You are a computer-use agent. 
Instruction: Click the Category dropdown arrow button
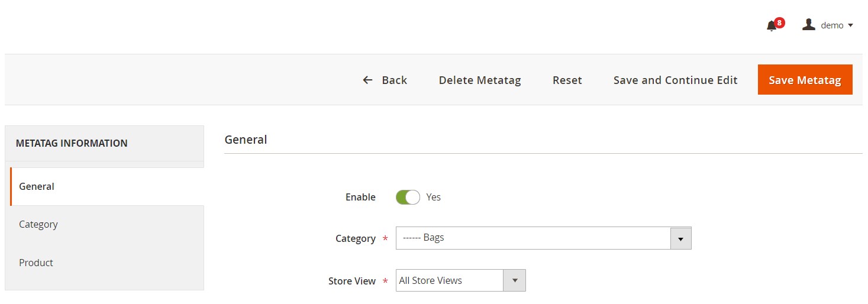coord(680,238)
